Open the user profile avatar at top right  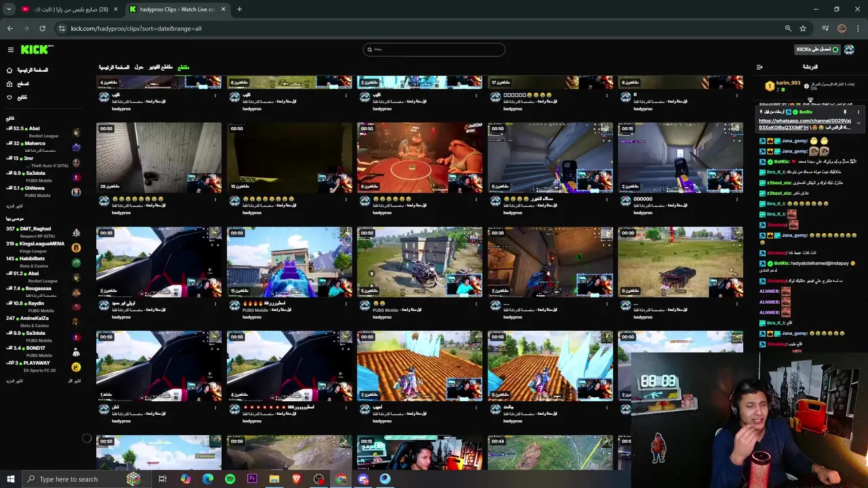coord(850,49)
